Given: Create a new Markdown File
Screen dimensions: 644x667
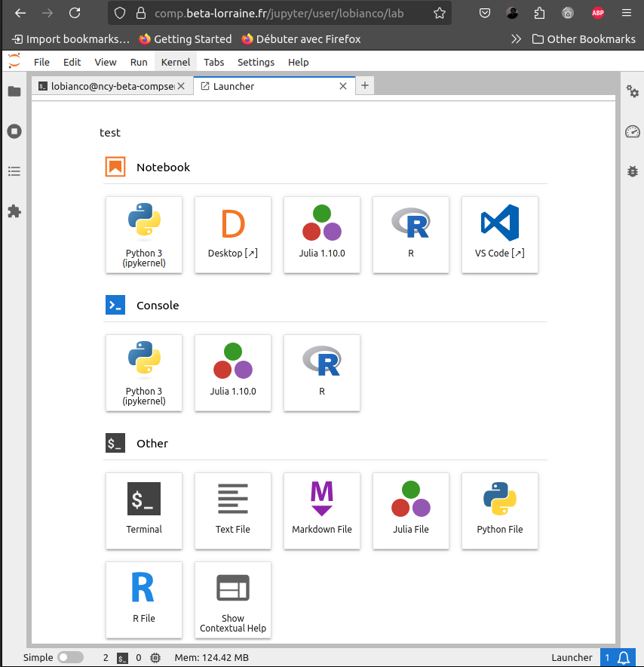Looking at the screenshot, I should (322, 511).
